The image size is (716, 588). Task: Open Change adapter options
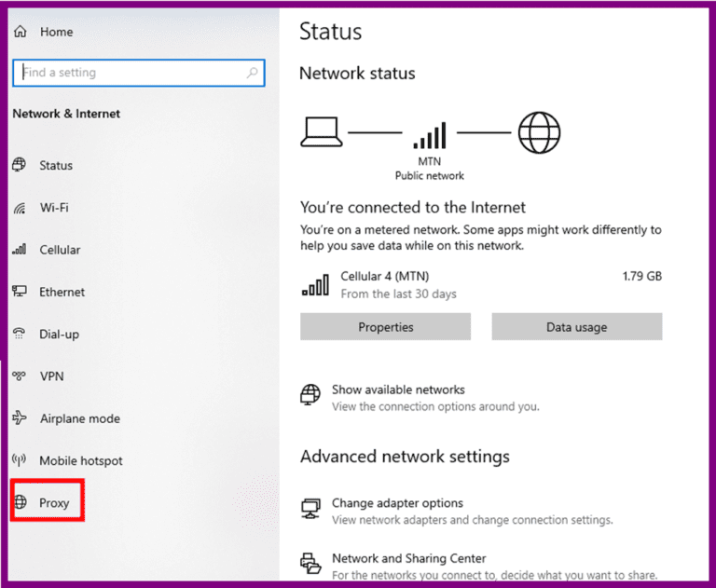tap(397, 504)
